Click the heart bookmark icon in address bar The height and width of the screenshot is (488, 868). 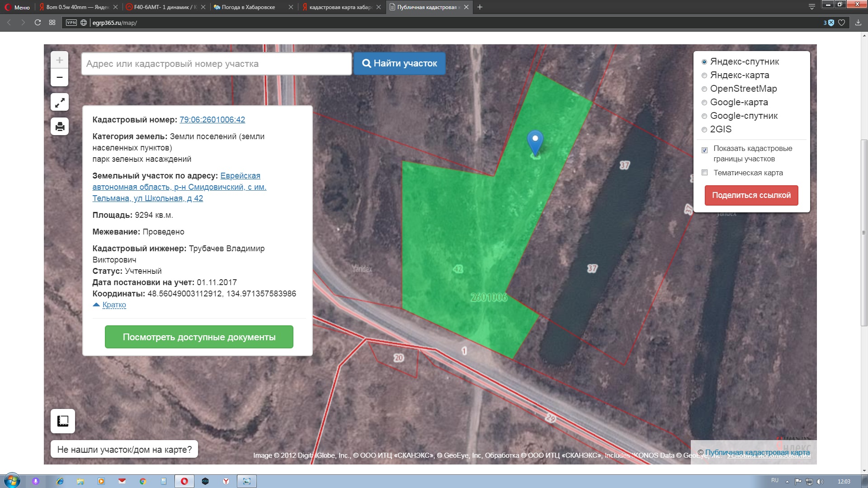pos(841,23)
